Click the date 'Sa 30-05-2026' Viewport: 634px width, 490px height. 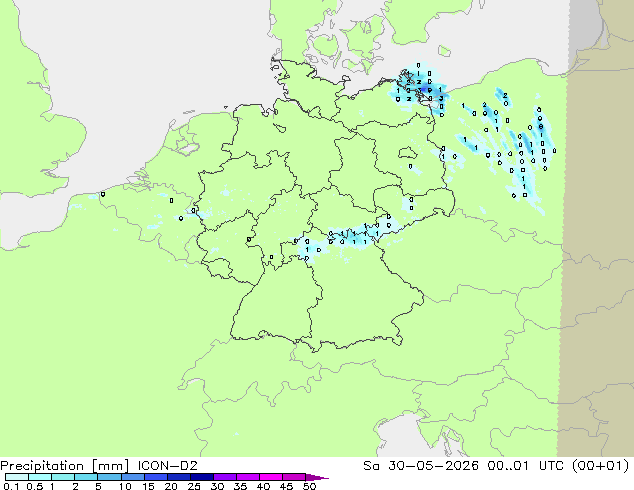(421, 466)
